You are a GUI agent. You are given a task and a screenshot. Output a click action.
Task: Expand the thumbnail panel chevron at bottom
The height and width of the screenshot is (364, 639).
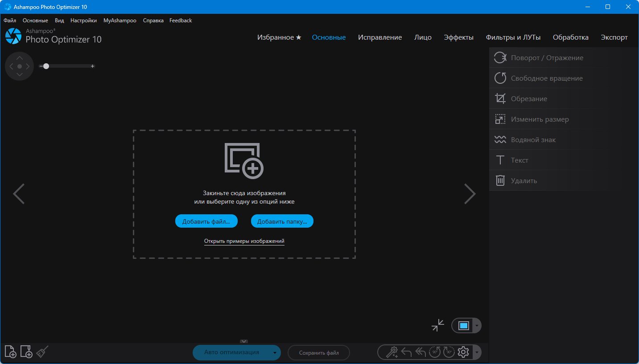coord(243,341)
